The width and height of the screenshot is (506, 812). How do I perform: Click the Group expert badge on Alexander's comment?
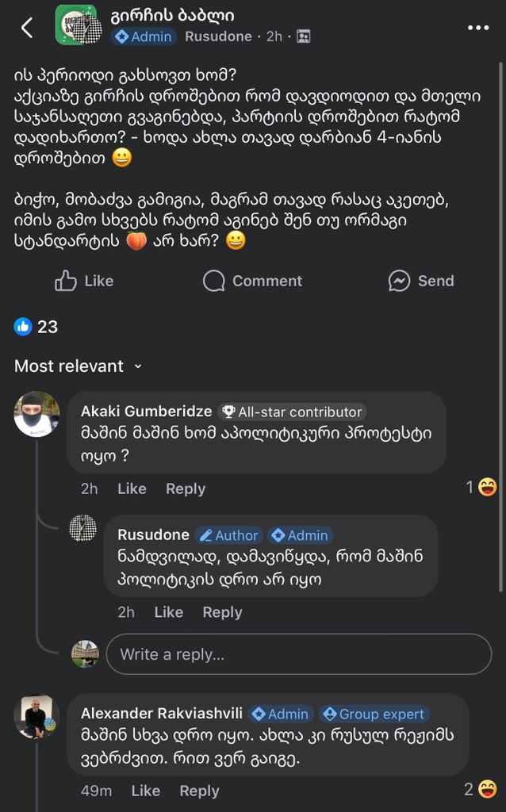click(x=374, y=714)
